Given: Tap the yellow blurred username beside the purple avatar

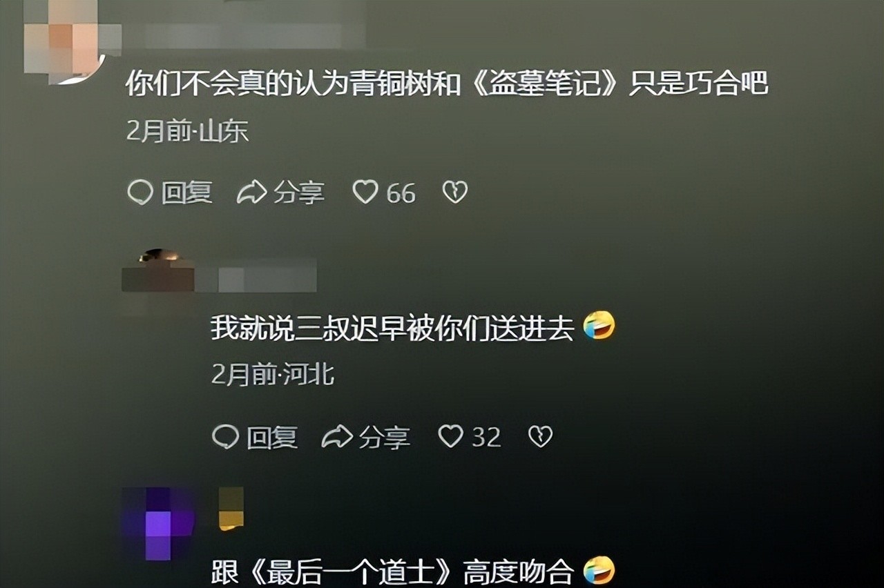Looking at the screenshot, I should [231, 509].
